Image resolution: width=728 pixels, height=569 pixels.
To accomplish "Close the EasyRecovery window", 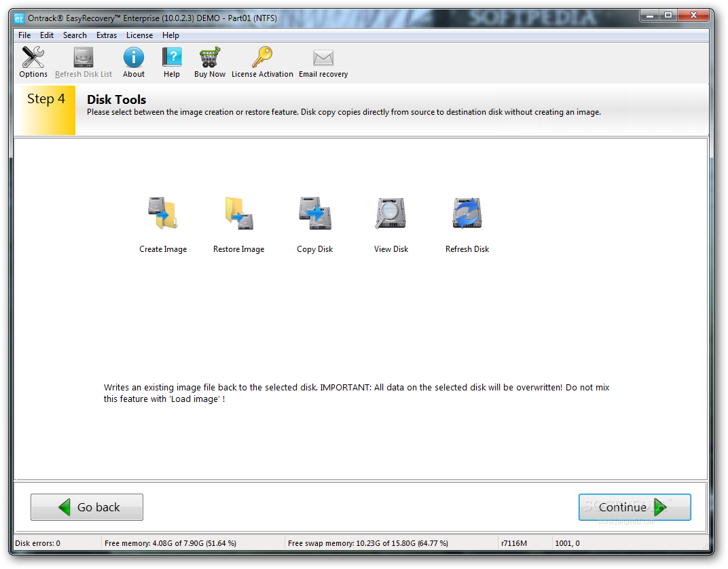I will click(x=693, y=16).
